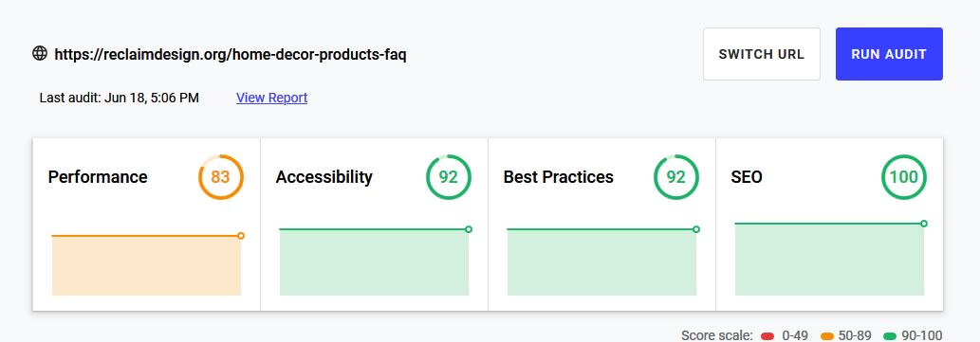The width and height of the screenshot is (980, 342).
Task: Click the reclaimdesign.org page URL text
Action: tap(231, 55)
